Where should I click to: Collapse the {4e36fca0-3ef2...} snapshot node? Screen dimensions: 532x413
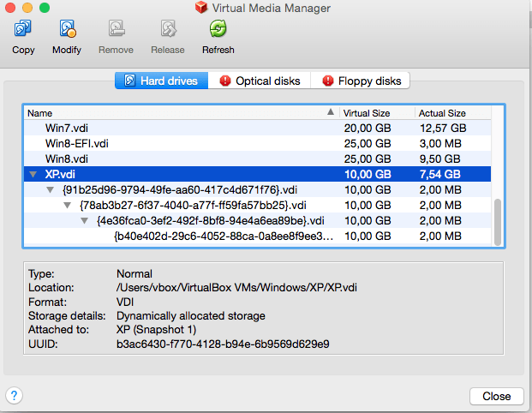tap(85, 221)
